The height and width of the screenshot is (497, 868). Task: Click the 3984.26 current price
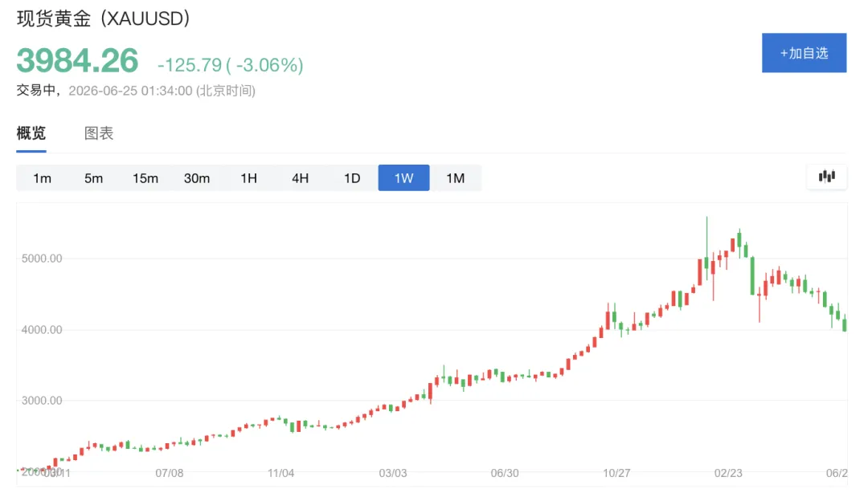tap(77, 60)
